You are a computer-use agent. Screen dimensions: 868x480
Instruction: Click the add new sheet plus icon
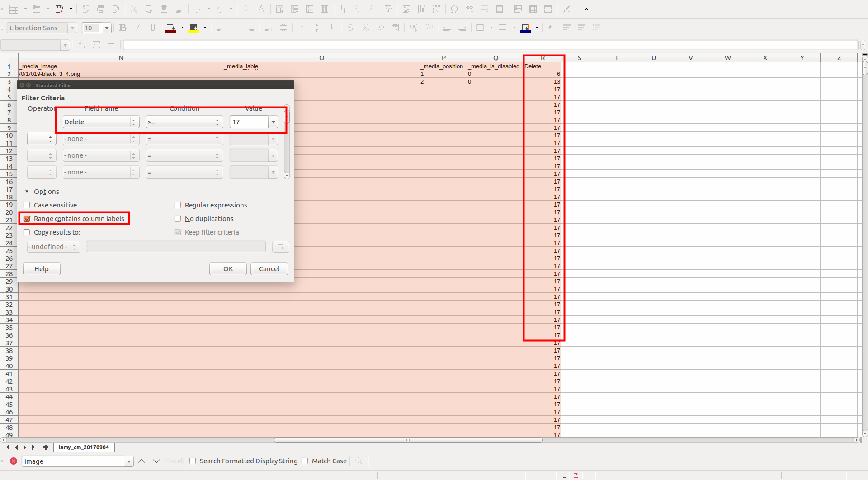pyautogui.click(x=46, y=447)
